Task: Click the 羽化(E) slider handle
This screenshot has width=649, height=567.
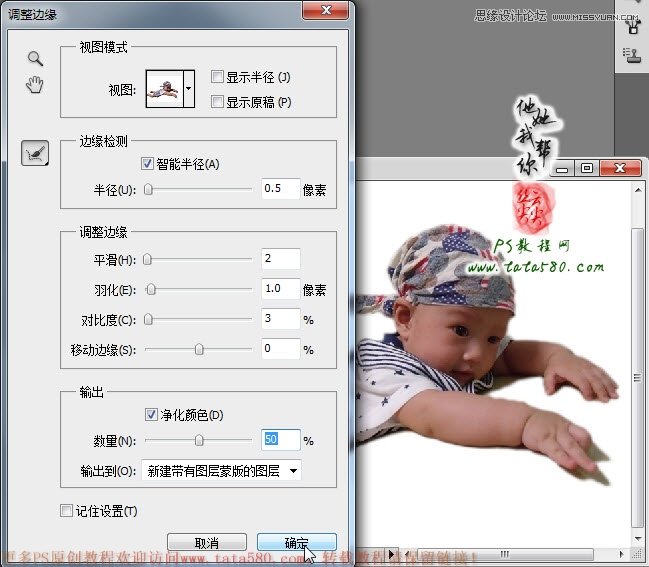Action: point(151,289)
